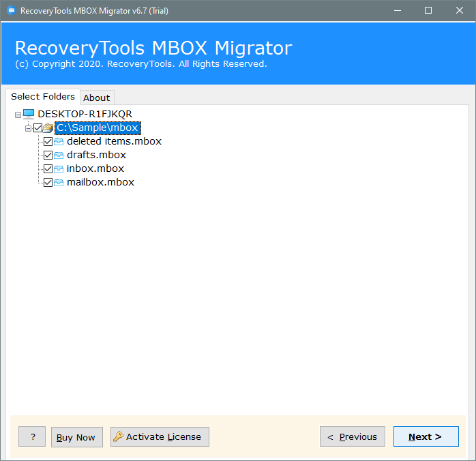Image resolution: width=476 pixels, height=461 pixels.
Task: Select the C:\Sample\mbox folder label
Action: (98, 128)
